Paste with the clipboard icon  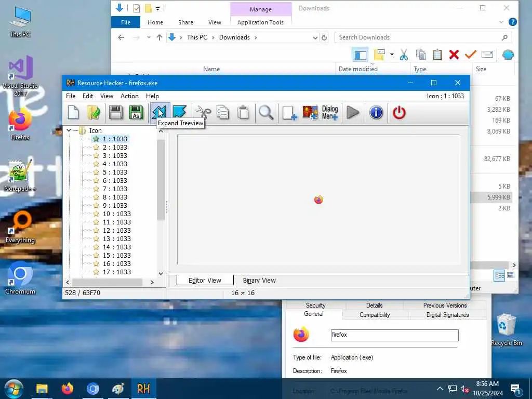coord(243,113)
